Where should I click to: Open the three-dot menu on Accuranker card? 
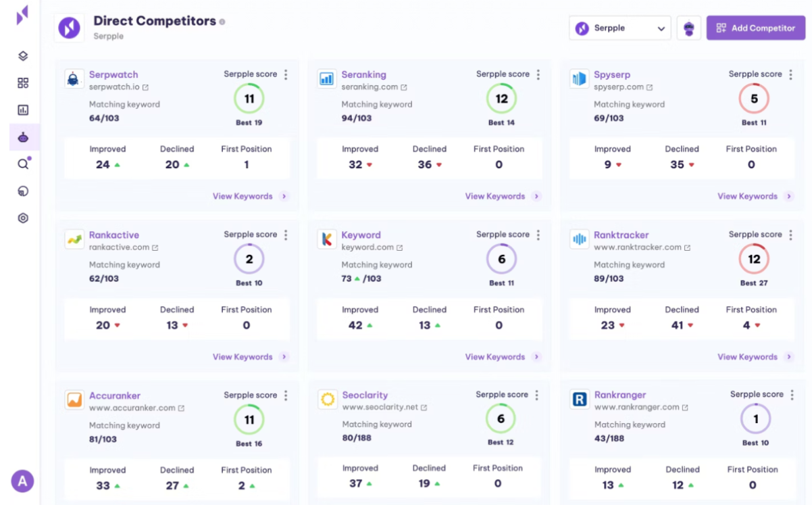tap(286, 395)
